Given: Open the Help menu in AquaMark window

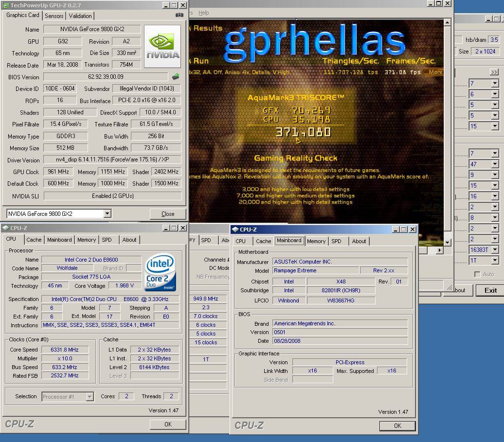Looking at the screenshot, I should click(203, 13).
